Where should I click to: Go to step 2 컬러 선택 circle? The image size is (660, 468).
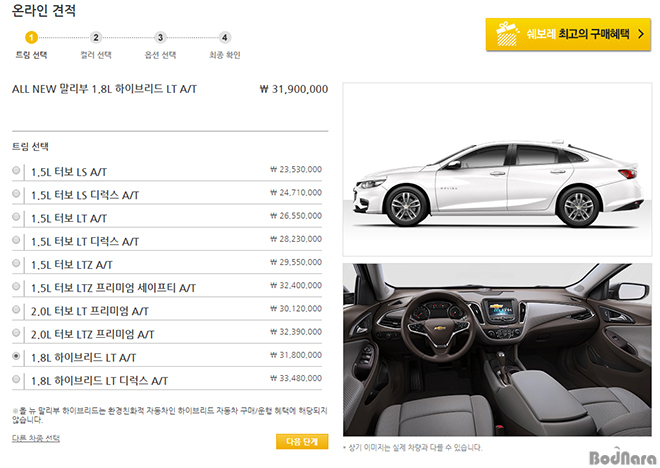click(x=96, y=37)
